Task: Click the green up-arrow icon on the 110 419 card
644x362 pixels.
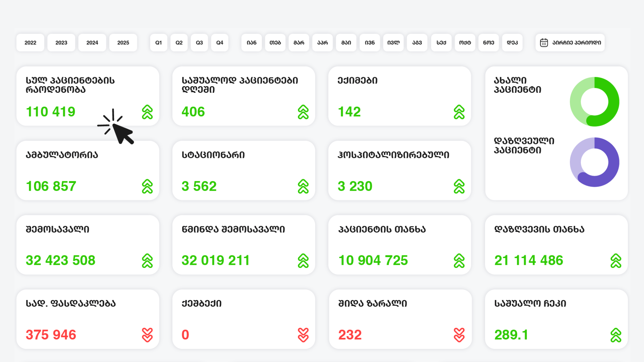Action: 147,112
